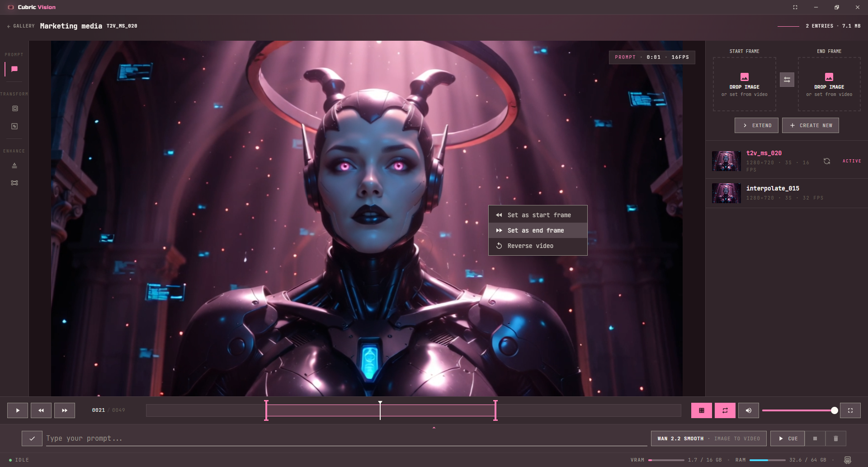Expand panel via small up arrow above prompt

[x=434, y=428]
